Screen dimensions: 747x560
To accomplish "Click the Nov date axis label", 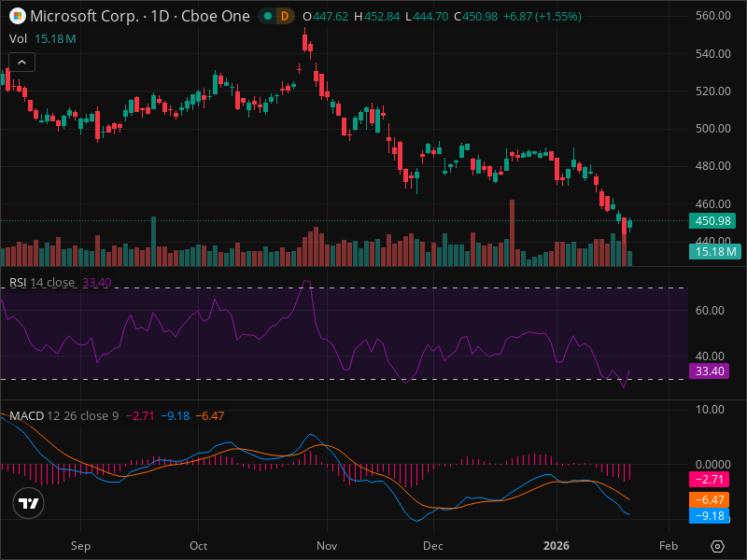I will click(327, 546).
